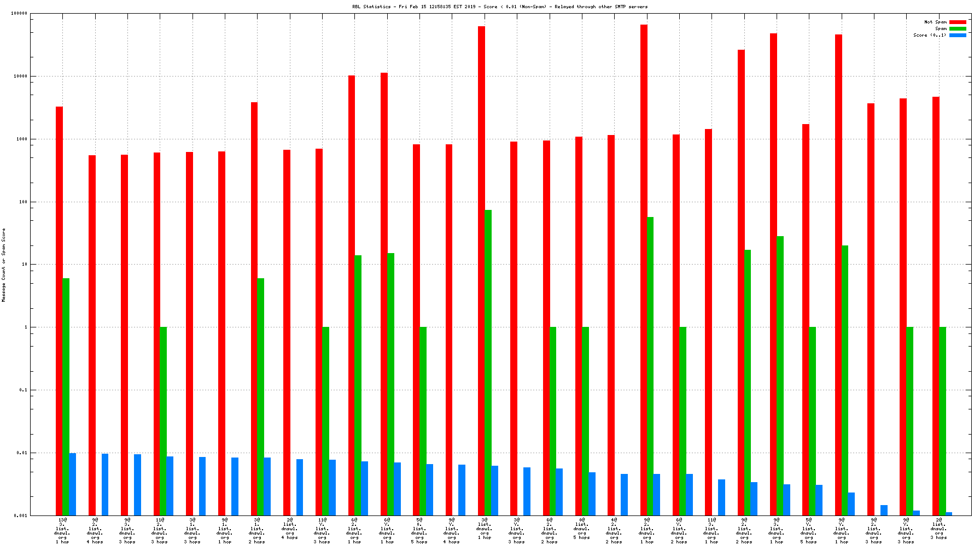980x551 pixels.
Task: Select the "13@ 3.list.dnswl.org 1 hop" x-axis label
Action: tap(62, 530)
